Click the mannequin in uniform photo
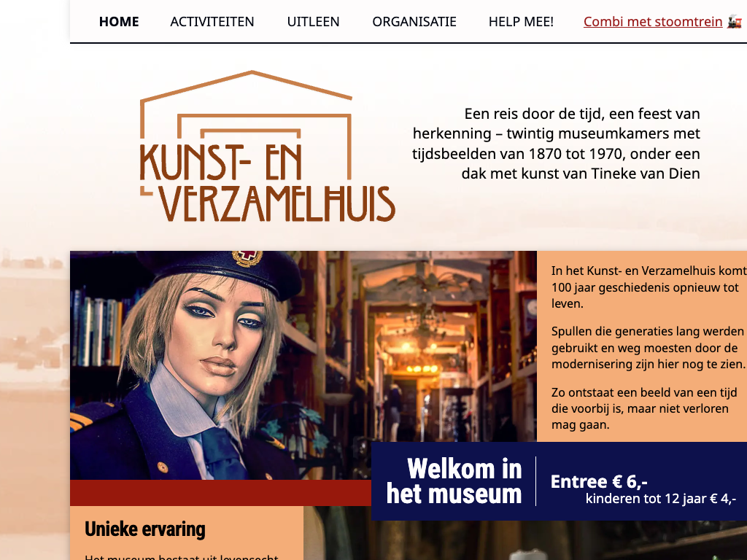 pyautogui.click(x=190, y=365)
